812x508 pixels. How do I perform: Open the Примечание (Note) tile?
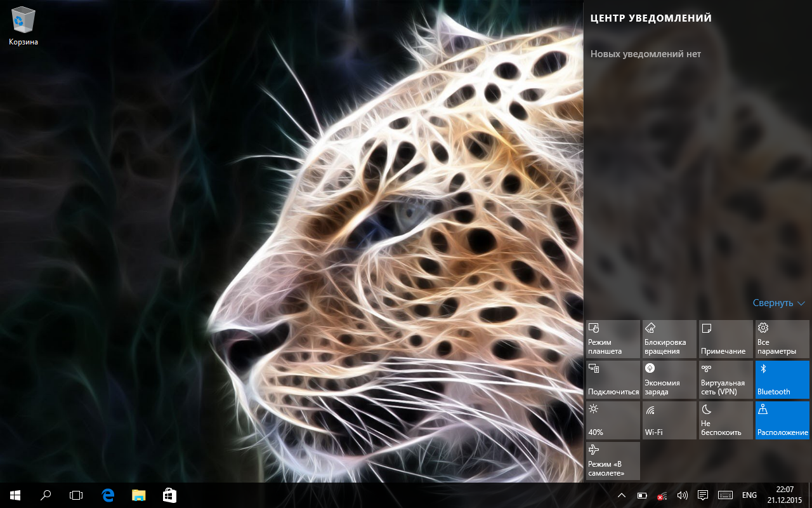click(x=726, y=339)
